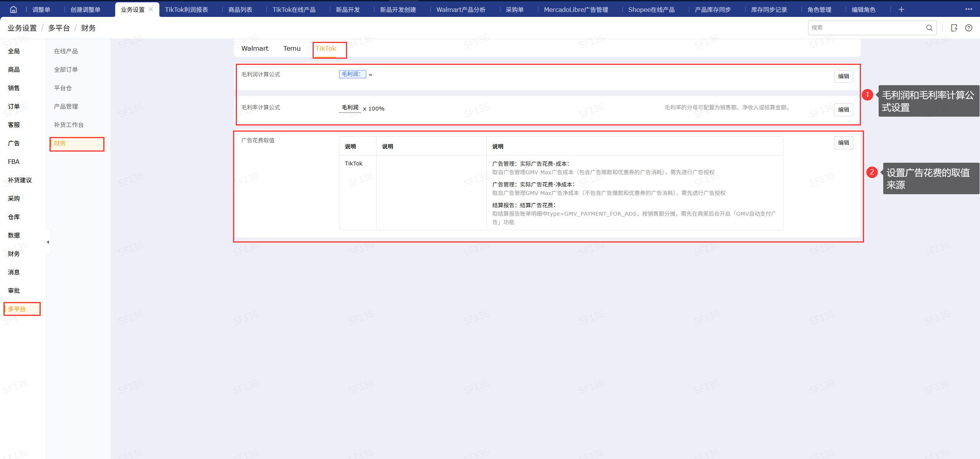Select 补货建议 in the left menu
980x459 pixels.
[20, 180]
